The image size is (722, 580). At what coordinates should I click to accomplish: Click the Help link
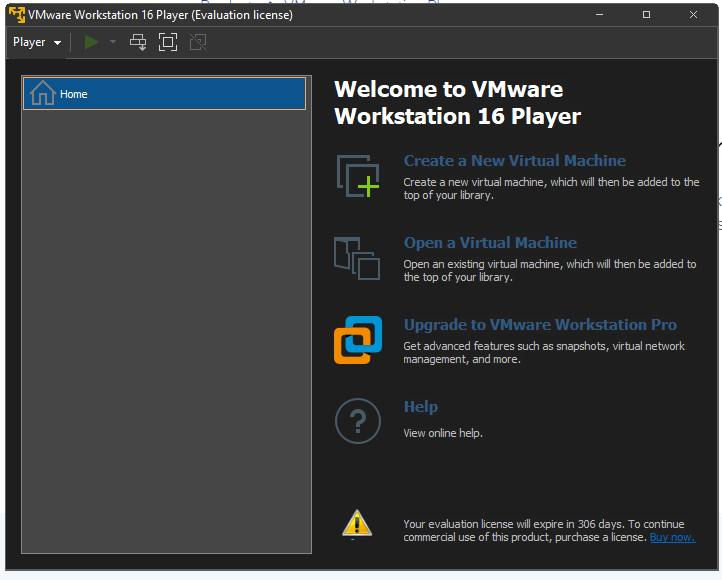pyautogui.click(x=420, y=406)
